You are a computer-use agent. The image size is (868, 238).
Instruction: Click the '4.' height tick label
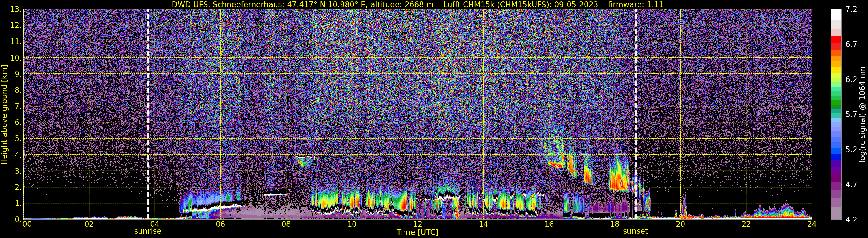[x=18, y=155]
